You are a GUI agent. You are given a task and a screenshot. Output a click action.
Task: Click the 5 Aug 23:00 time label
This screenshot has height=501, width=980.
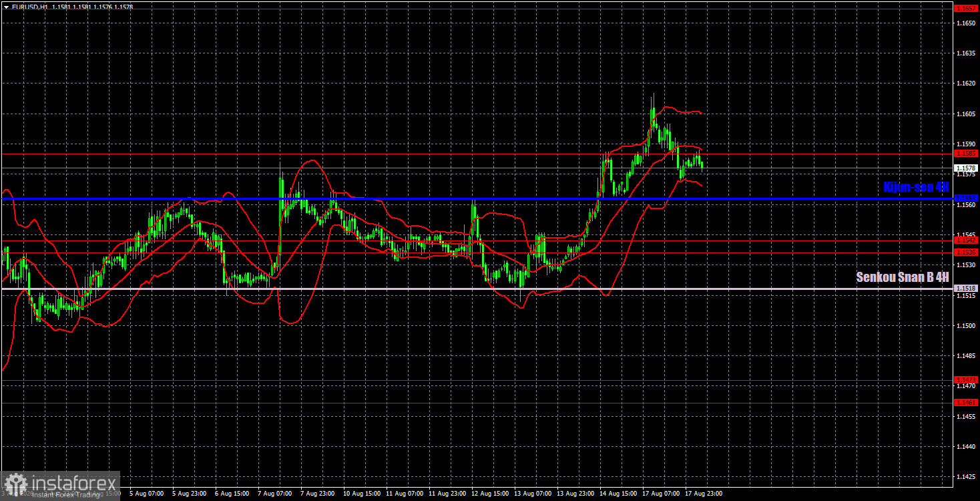click(x=190, y=494)
